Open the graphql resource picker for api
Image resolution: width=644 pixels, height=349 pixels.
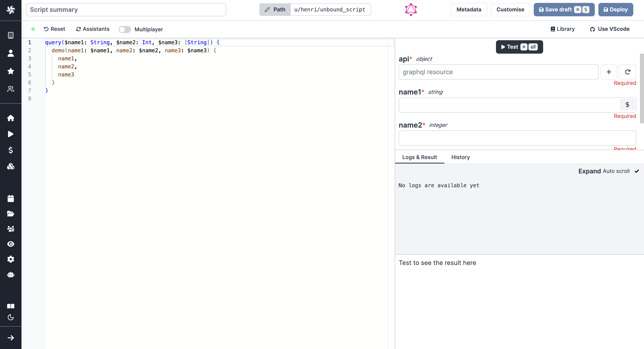pyautogui.click(x=498, y=72)
